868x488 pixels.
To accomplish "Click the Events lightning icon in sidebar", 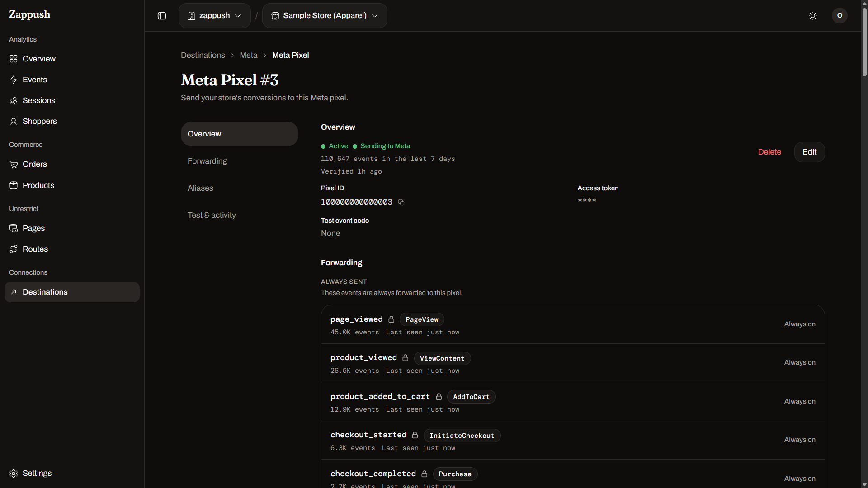I will tap(14, 80).
